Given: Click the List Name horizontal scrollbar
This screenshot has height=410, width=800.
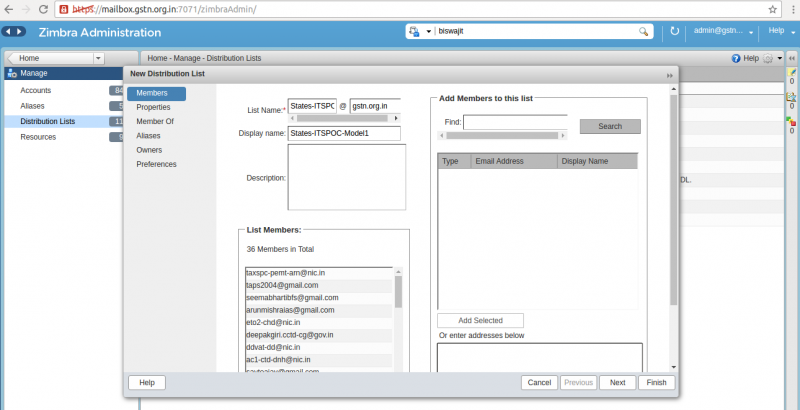Looking at the screenshot, I should [343, 118].
